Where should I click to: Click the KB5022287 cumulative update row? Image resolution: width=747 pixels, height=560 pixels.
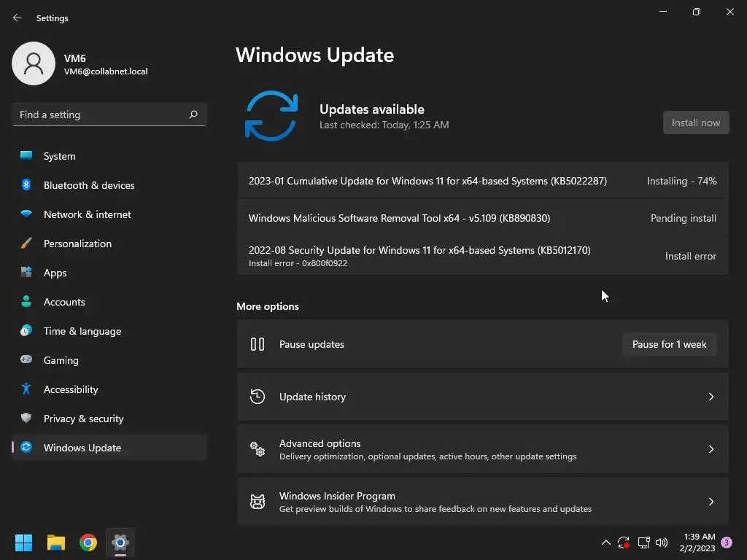pyautogui.click(x=483, y=181)
